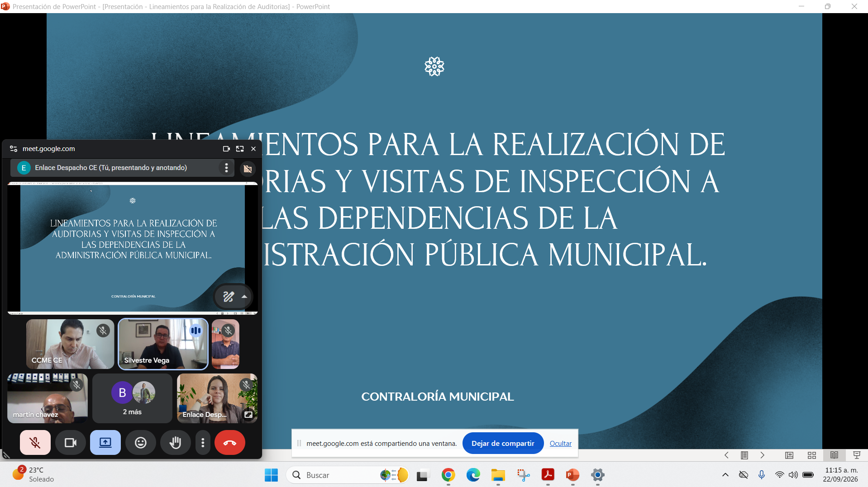The width and height of the screenshot is (868, 487).
Task: Open File Explorer from the taskbar
Action: [498, 475]
